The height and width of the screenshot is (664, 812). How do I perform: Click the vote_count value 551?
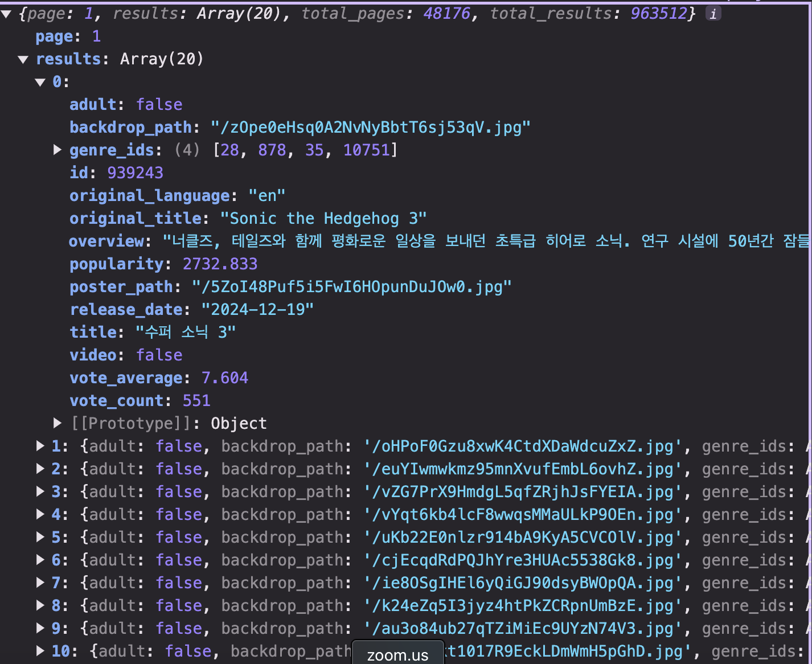click(196, 401)
